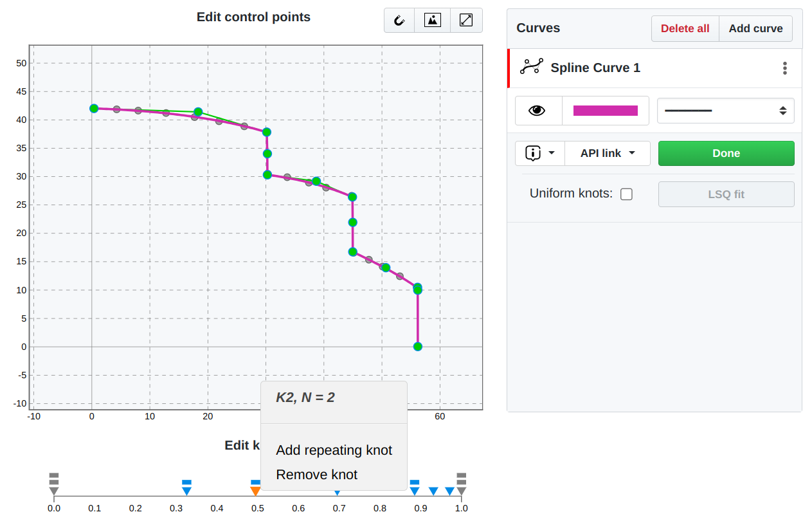Click the magenta curve color swatch
812x530 pixels.
click(605, 110)
